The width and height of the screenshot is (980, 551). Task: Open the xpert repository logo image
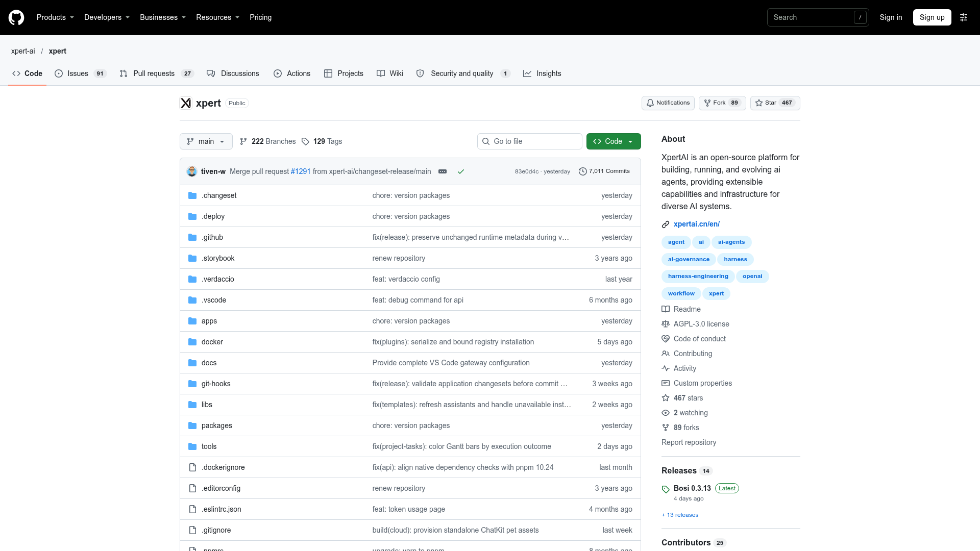pos(186,103)
